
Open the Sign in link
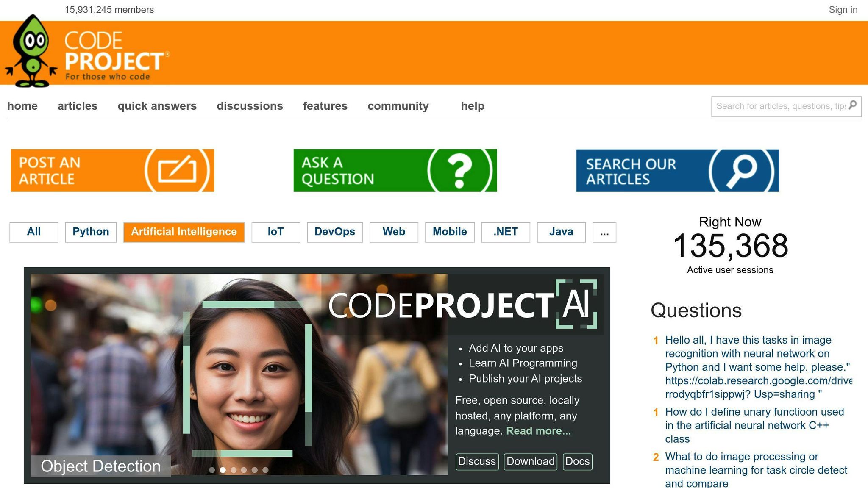[842, 9]
